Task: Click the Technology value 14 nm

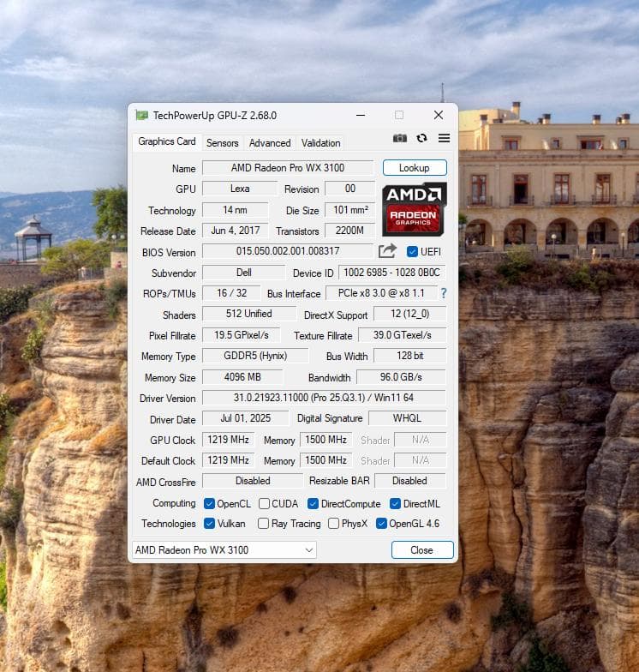Action: click(235, 209)
